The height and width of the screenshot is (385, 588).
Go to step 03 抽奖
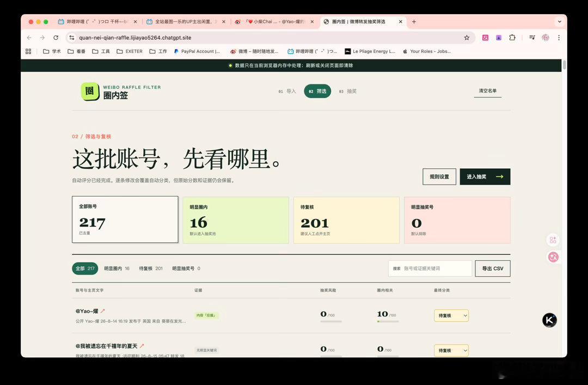[x=347, y=91]
